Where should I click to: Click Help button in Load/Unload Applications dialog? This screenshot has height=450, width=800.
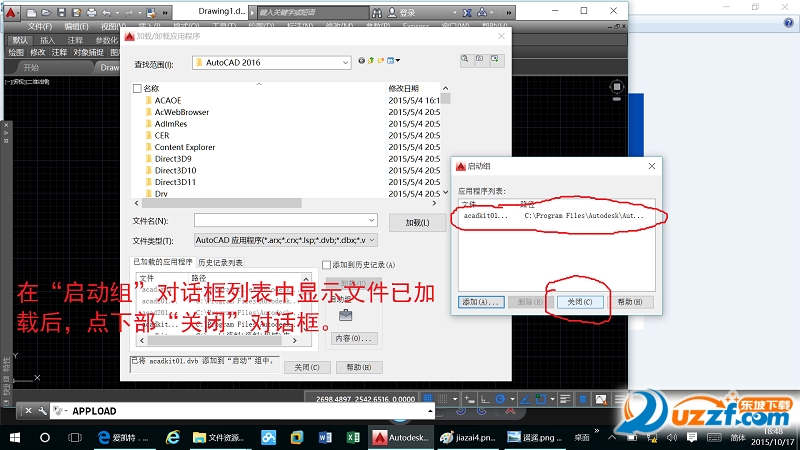[x=359, y=367]
